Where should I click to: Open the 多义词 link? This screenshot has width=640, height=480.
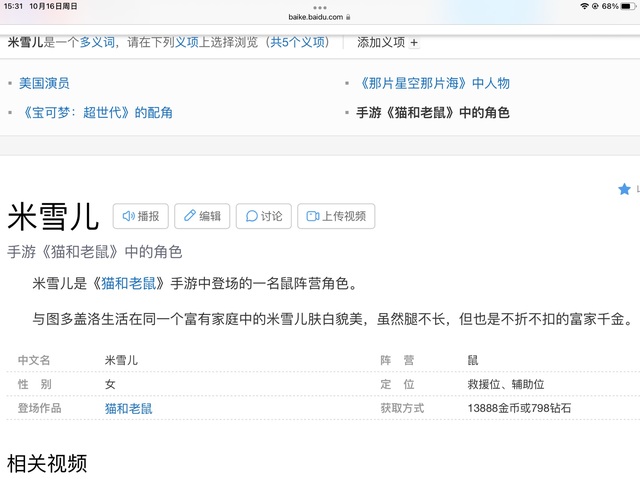97,42
